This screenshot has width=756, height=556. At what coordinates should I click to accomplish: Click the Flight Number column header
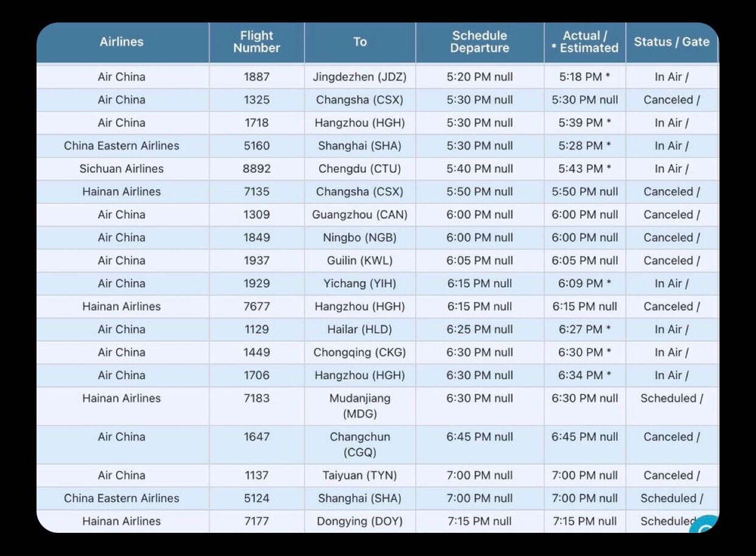point(257,42)
